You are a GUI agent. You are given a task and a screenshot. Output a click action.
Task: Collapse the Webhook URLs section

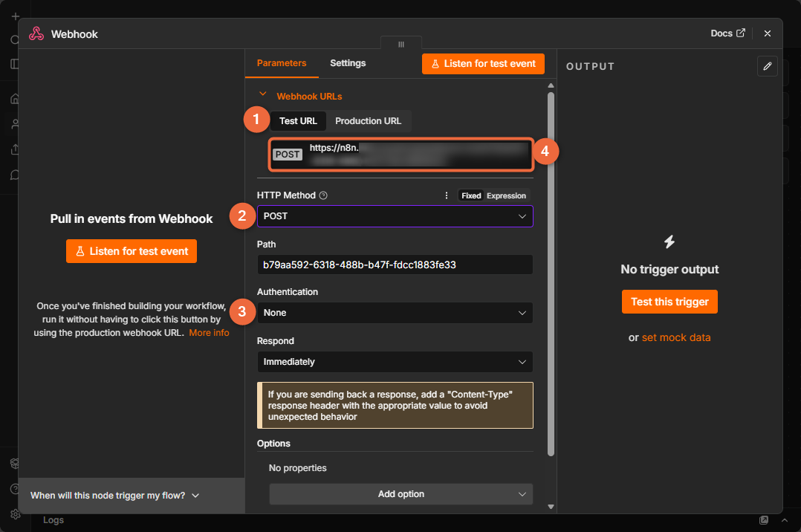(263, 94)
